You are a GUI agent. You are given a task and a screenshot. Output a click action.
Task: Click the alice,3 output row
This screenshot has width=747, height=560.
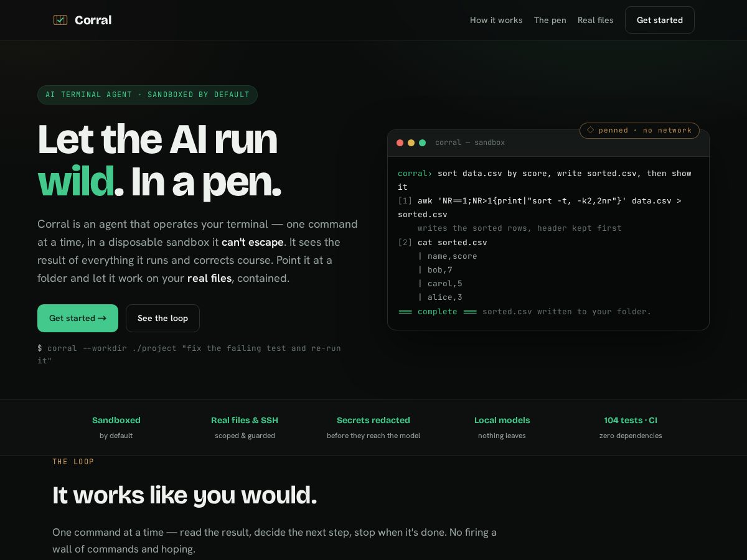click(x=440, y=297)
